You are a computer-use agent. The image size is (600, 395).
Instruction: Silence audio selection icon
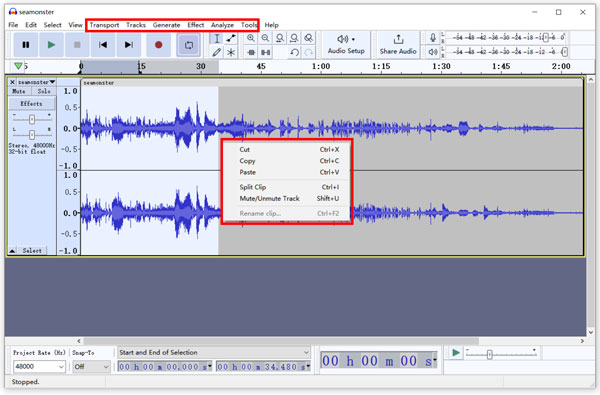pos(265,52)
